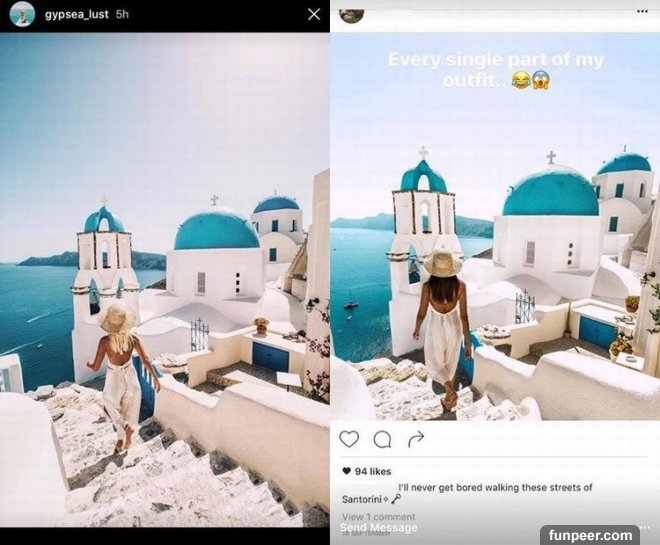Tap Send Message field
The height and width of the screenshot is (545, 660).
coord(378,528)
